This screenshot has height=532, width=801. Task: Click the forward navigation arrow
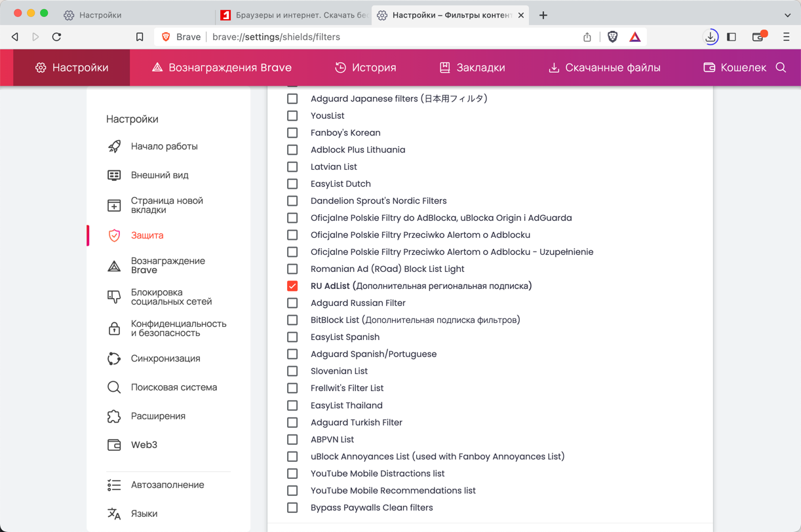coord(36,37)
